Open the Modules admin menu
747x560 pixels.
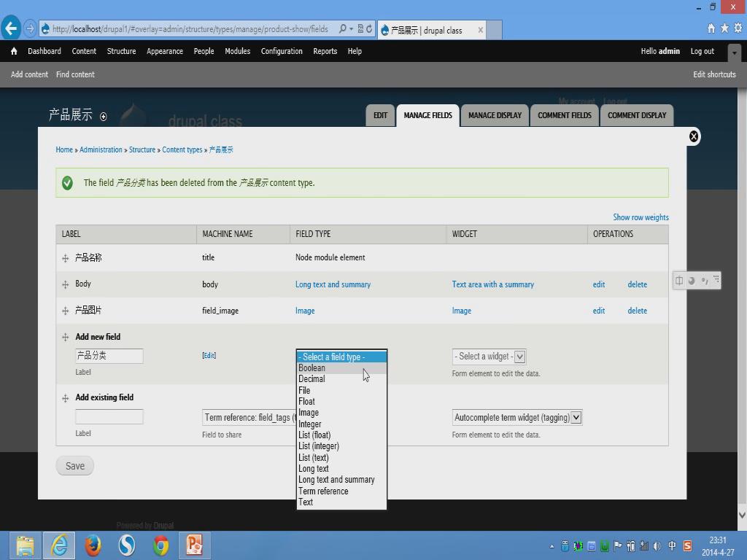click(237, 51)
